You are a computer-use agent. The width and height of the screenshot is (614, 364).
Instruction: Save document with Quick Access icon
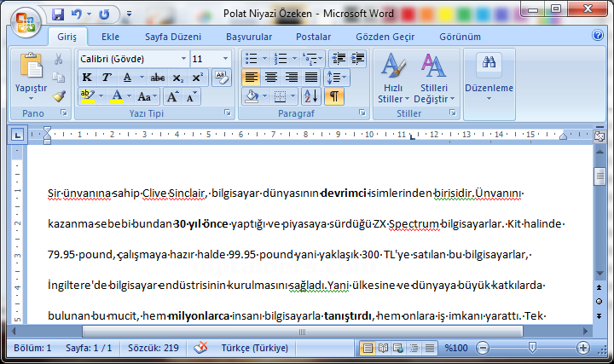point(58,14)
